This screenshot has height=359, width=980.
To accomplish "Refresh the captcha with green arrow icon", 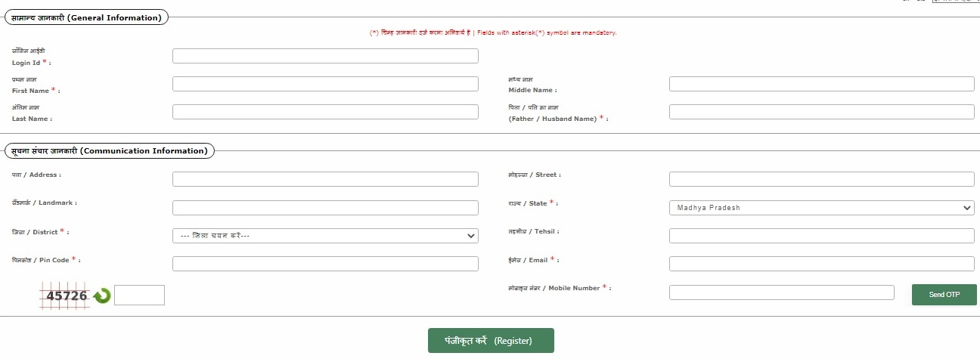I will [102, 296].
